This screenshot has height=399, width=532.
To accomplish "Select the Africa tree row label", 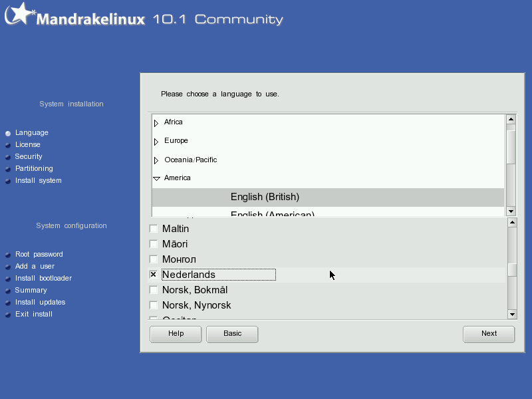I will tap(173, 122).
